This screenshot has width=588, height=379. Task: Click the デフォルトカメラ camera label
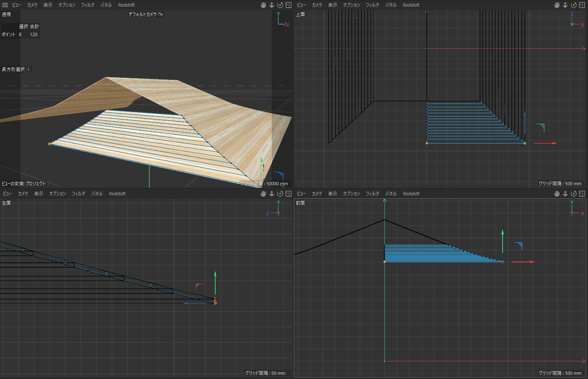pos(143,14)
